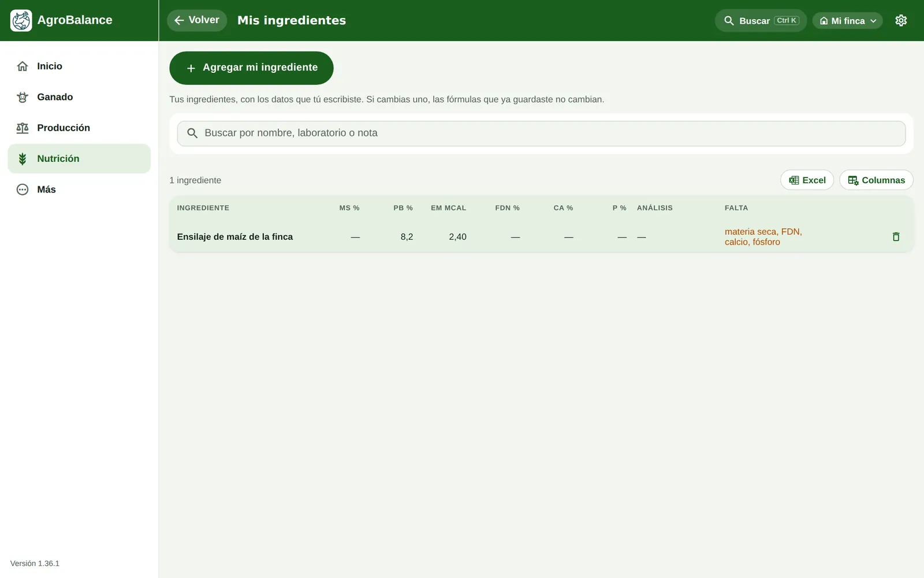Open Ensilaje de maíz de la finca
This screenshot has width=924, height=578.
[234, 237]
